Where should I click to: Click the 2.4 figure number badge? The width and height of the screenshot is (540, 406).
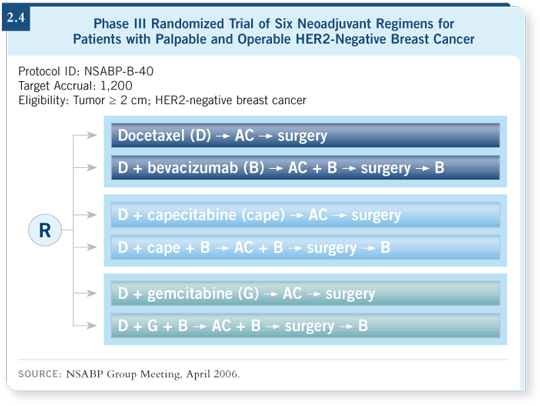16,18
